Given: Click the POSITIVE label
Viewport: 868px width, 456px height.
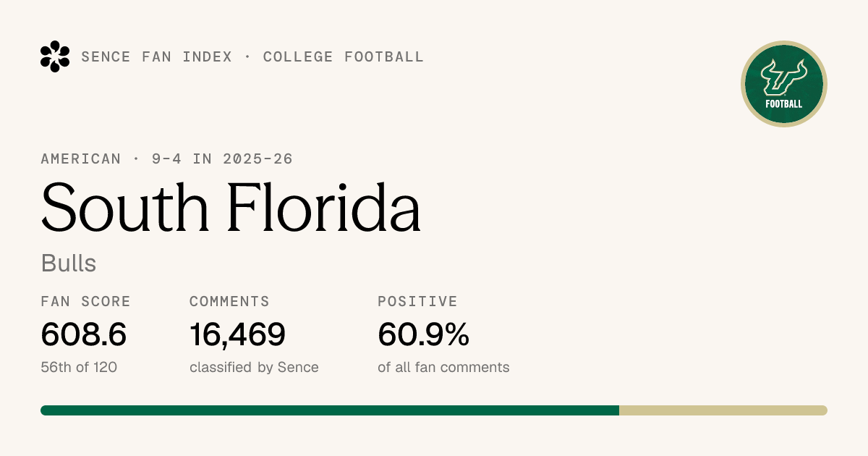Looking at the screenshot, I should coord(417,301).
